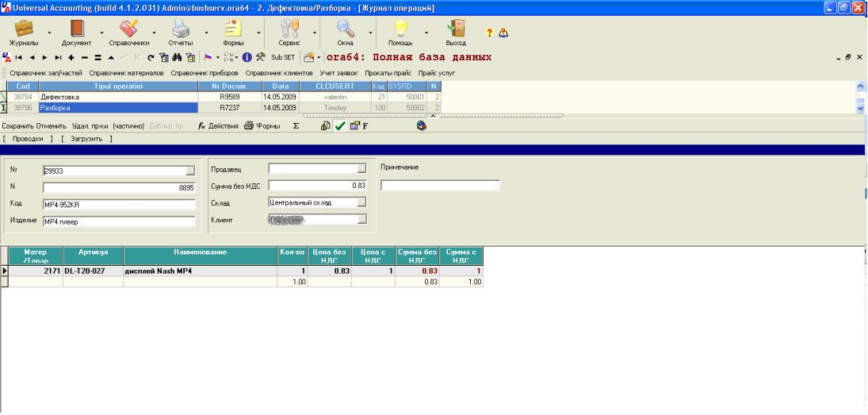This screenshot has width=868, height=415.
Task: Go to first record navigation icon
Action: click(18, 57)
